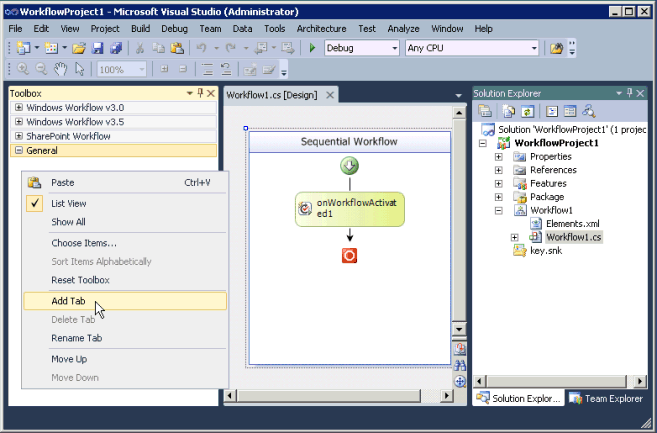Expand the SharePoint Workflow toolbox group
Viewport: 657px width, 433px height.
19,136
